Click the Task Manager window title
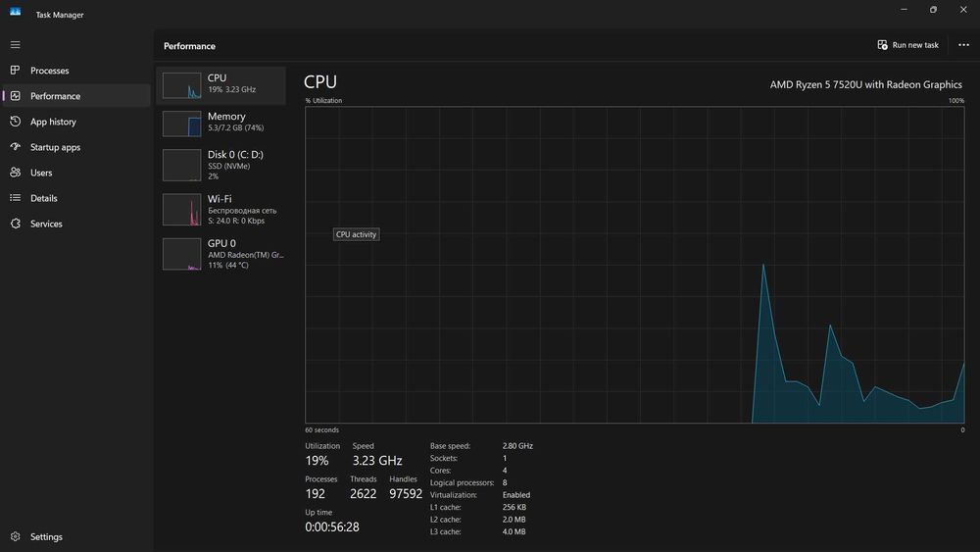The height and width of the screenshot is (552, 980). 60,15
